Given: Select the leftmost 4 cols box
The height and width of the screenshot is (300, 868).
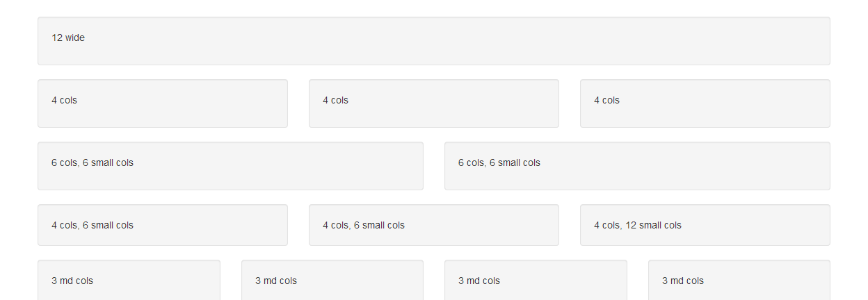Looking at the screenshot, I should [x=163, y=103].
